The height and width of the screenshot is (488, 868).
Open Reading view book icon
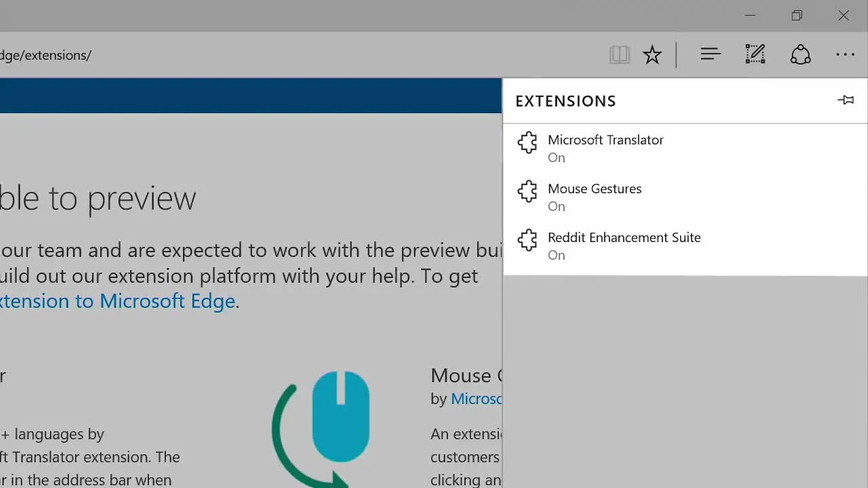coord(620,55)
